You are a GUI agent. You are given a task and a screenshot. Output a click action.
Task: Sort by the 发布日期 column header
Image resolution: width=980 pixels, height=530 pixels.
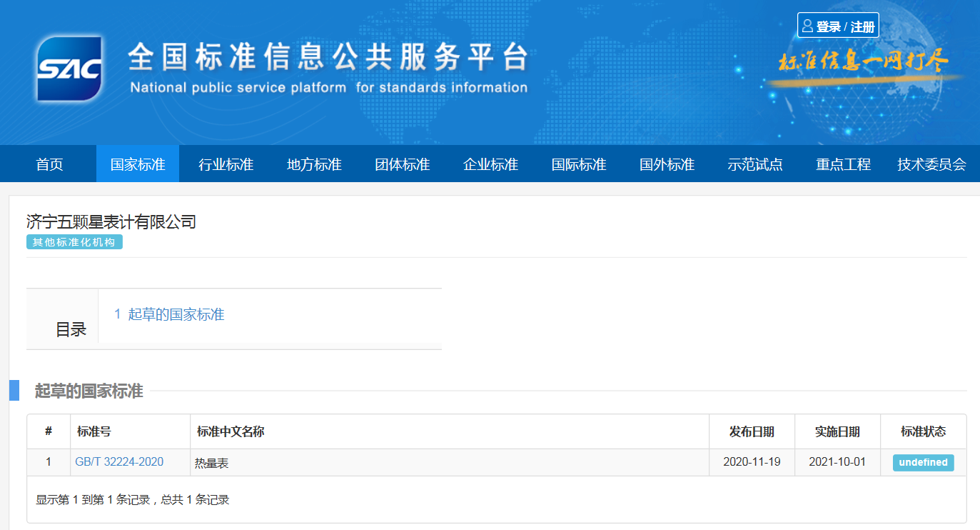click(752, 431)
